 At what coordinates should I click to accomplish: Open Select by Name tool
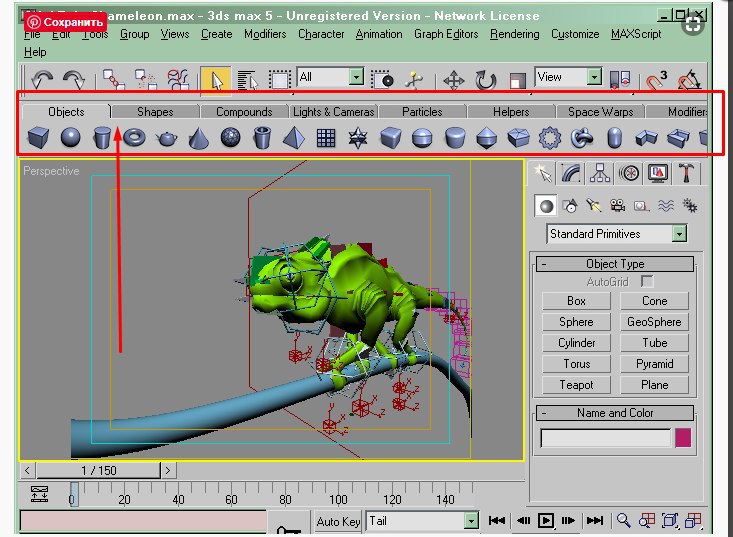click(x=247, y=80)
